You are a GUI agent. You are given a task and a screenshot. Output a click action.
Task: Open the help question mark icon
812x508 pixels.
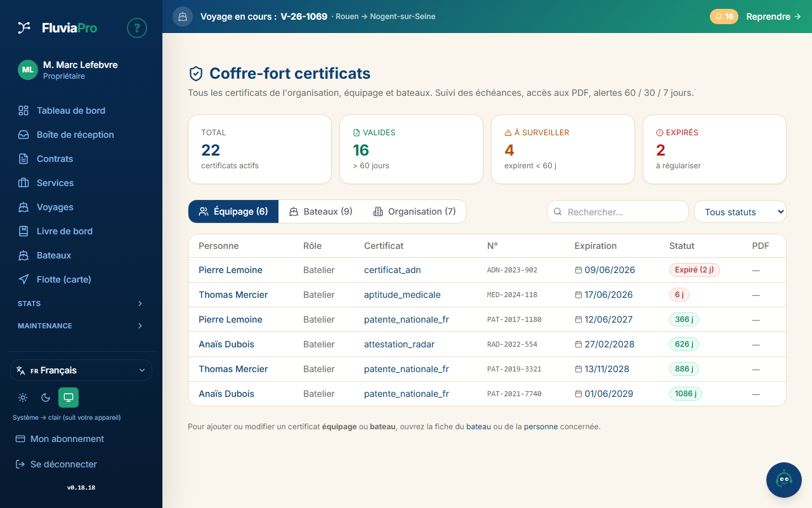[x=137, y=28]
